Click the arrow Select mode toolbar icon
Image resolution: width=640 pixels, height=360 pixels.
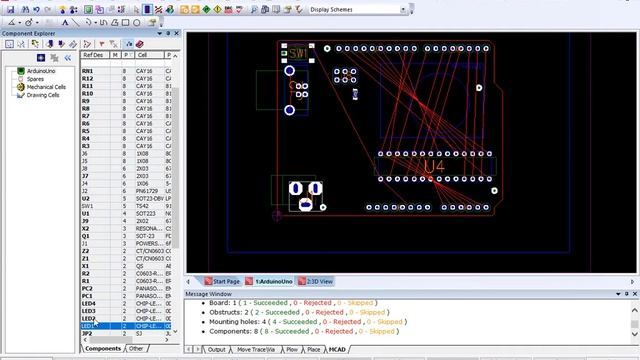click(137, 9)
